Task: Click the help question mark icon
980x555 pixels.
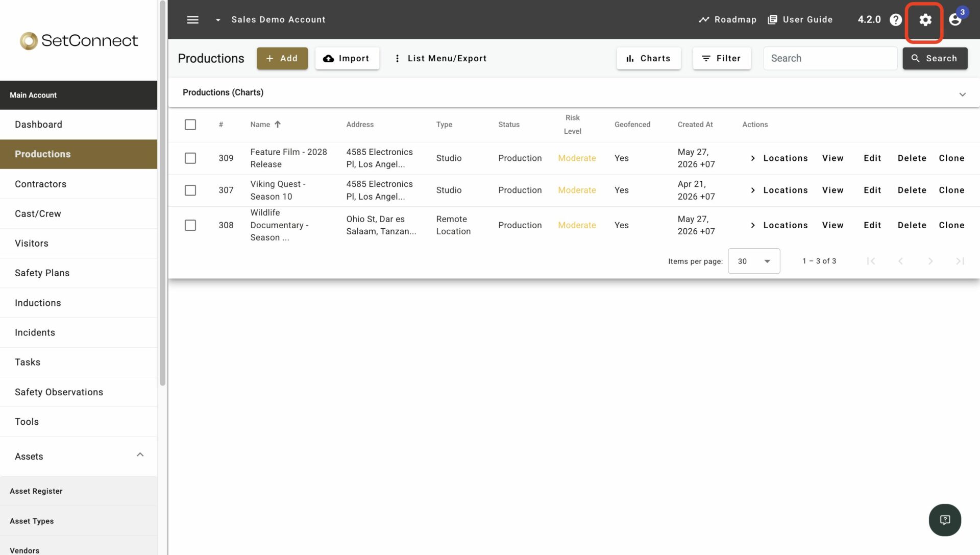Action: coord(895,19)
